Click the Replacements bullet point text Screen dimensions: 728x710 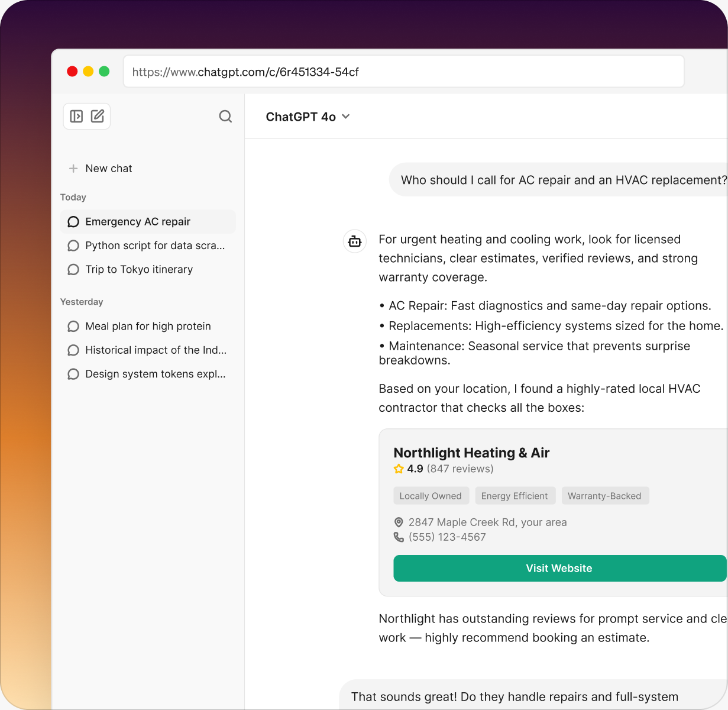pyautogui.click(x=551, y=326)
